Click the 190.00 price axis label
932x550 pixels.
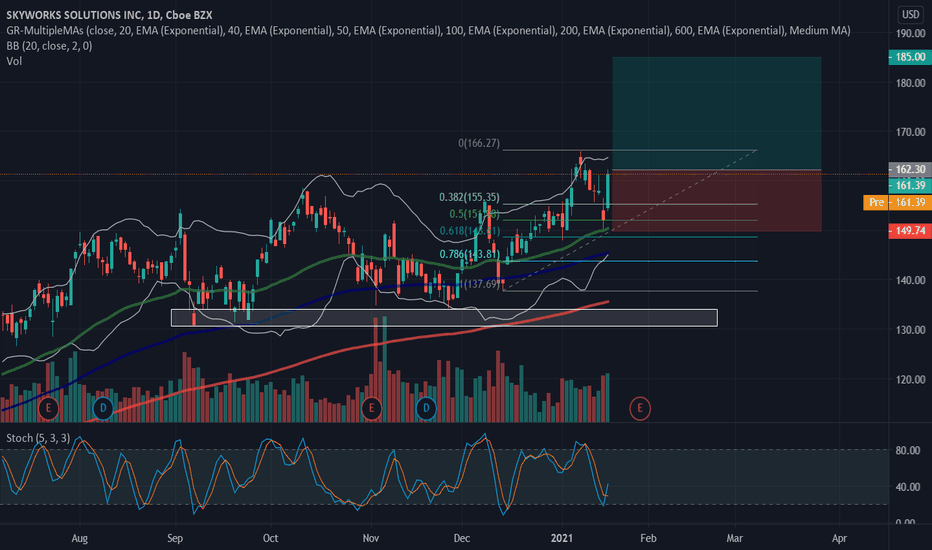pos(911,34)
